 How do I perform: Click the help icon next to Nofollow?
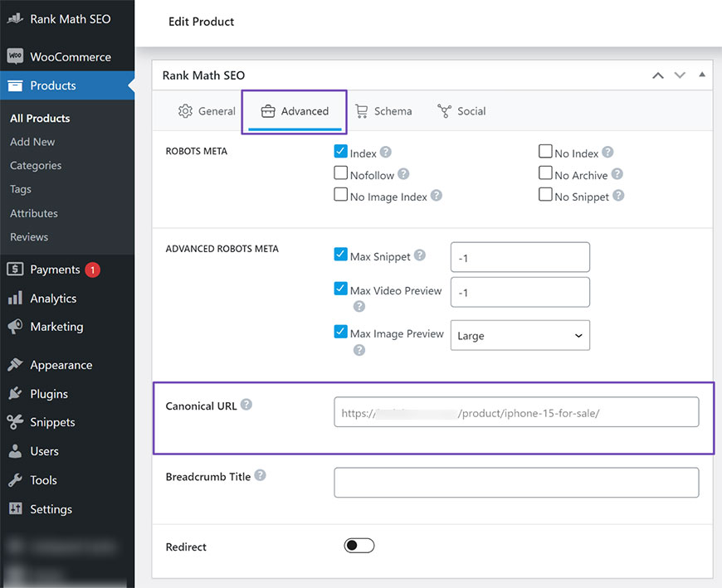pyautogui.click(x=403, y=173)
